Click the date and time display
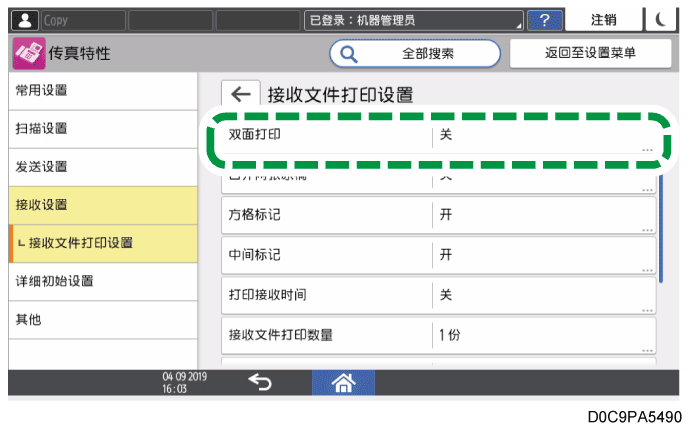 click(184, 382)
